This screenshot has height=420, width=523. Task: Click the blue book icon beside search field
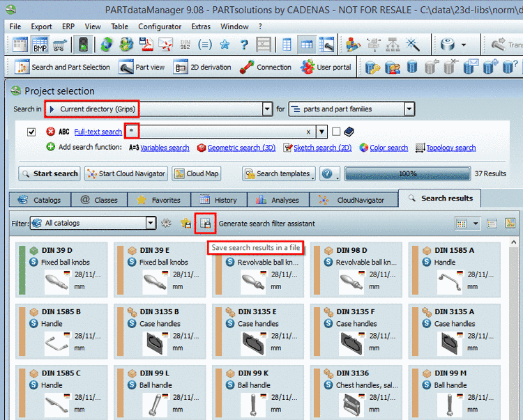[x=349, y=132]
